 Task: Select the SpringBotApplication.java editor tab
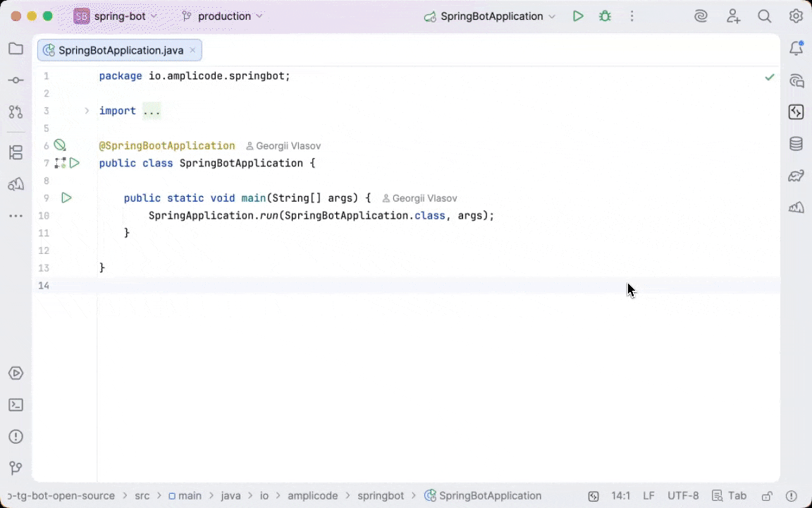tap(120, 50)
